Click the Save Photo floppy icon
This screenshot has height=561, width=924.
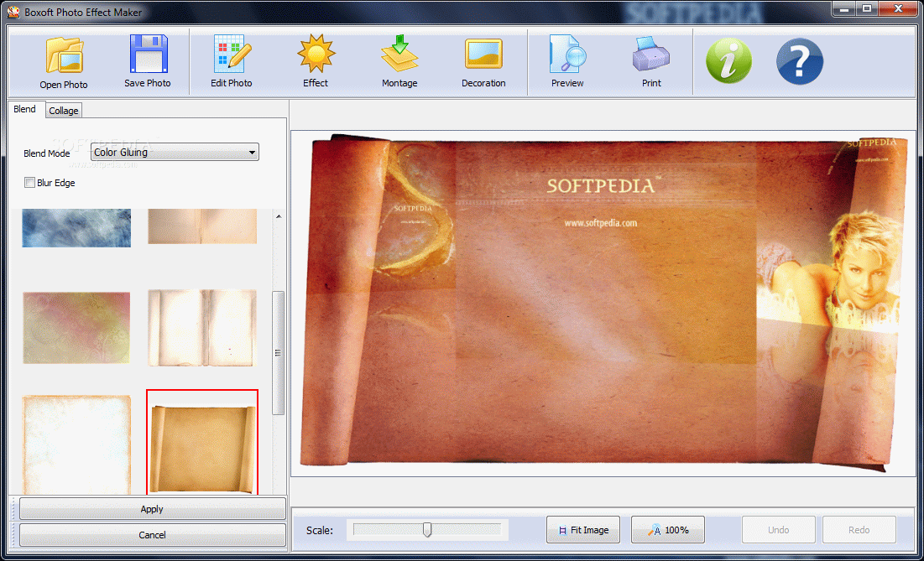(x=148, y=55)
